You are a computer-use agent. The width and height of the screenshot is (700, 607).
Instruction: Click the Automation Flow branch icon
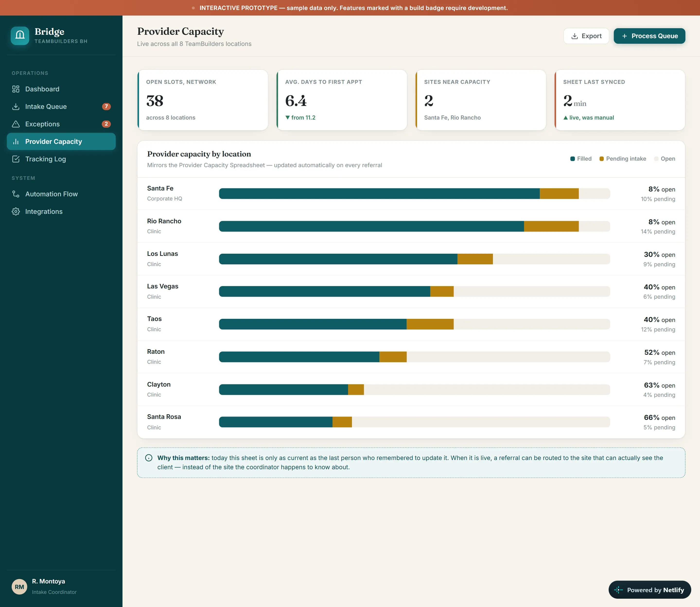[x=16, y=194]
